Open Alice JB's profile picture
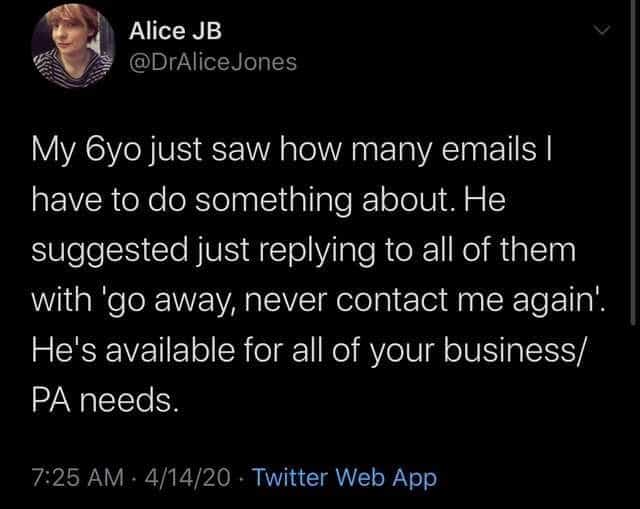Screen dimensions: 640x509 (x=73, y=46)
